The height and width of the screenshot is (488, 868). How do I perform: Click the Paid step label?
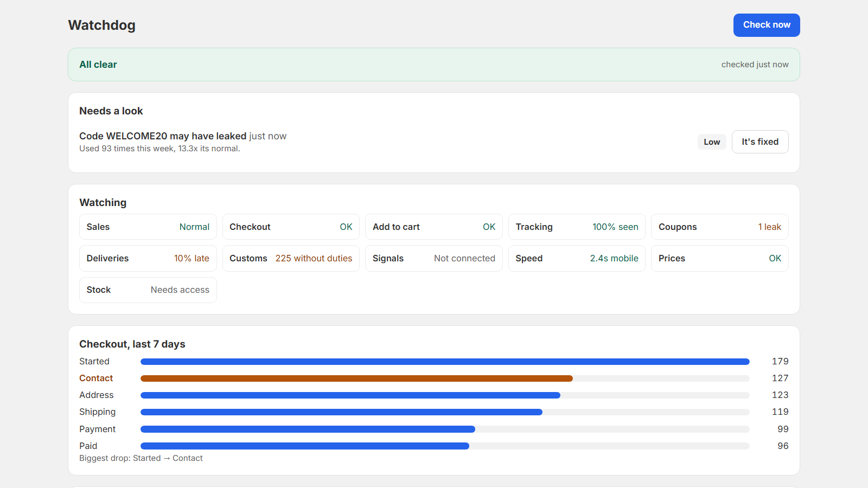88,446
